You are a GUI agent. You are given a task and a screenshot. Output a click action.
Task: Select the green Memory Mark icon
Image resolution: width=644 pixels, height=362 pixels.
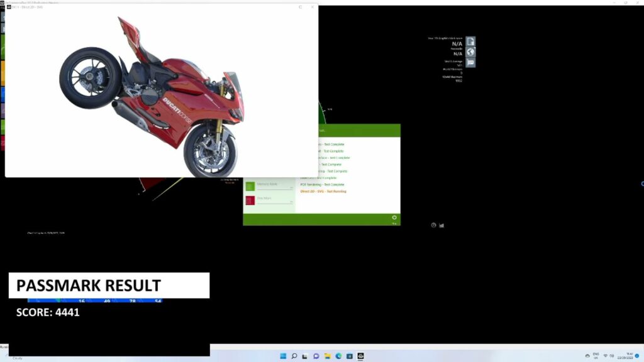(250, 186)
